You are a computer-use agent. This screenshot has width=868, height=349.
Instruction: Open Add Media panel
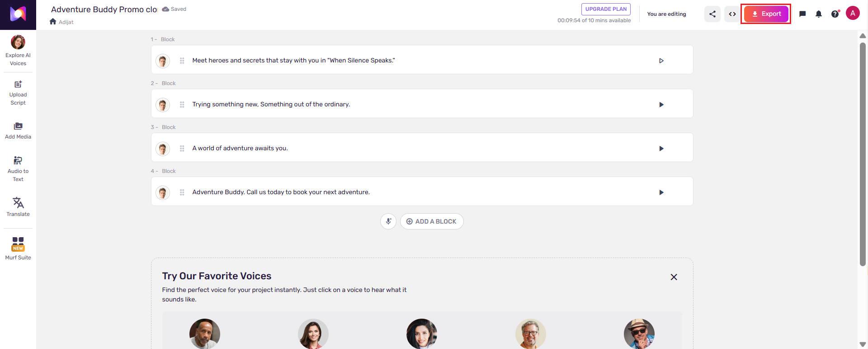coord(18,131)
